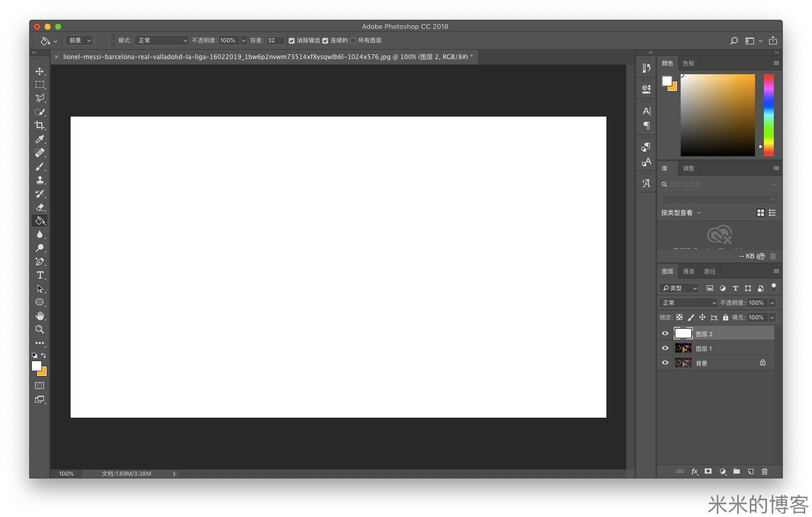The image size is (812, 517).
Task: Switch to the 色板 tab
Action: coord(688,63)
